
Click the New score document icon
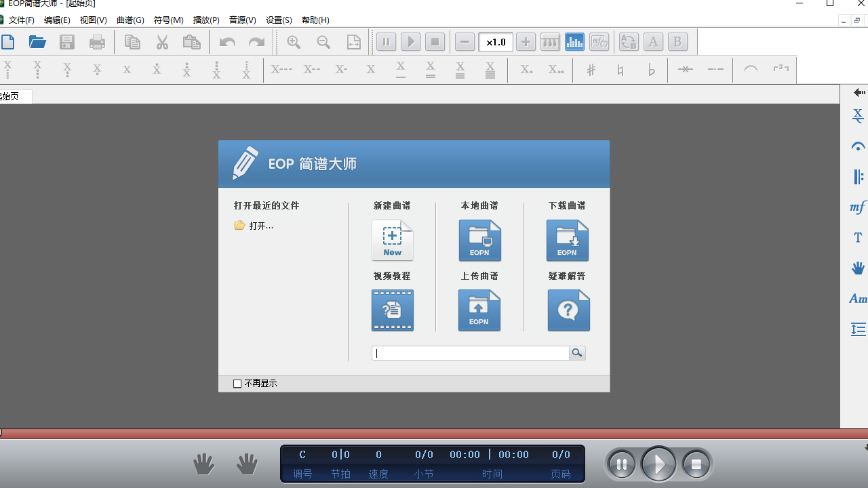tap(393, 241)
